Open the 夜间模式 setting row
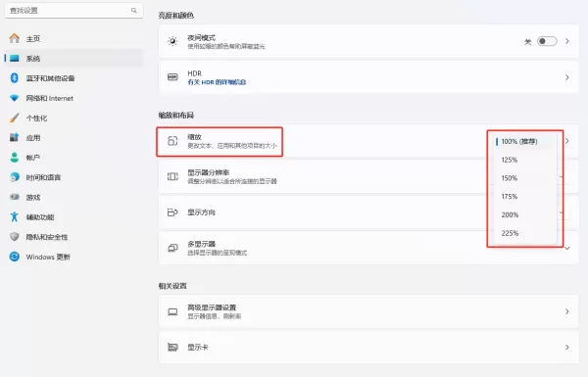Image resolution: width=588 pixels, height=377 pixels. [x=368, y=41]
